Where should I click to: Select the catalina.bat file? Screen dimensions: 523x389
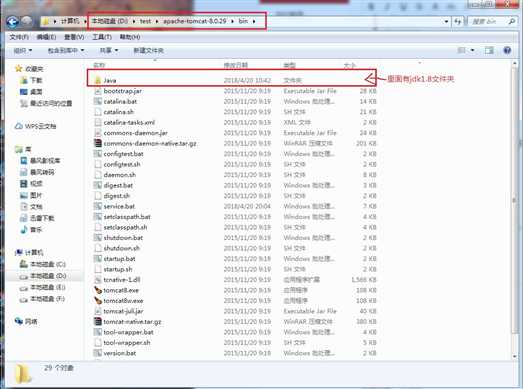tap(120, 101)
